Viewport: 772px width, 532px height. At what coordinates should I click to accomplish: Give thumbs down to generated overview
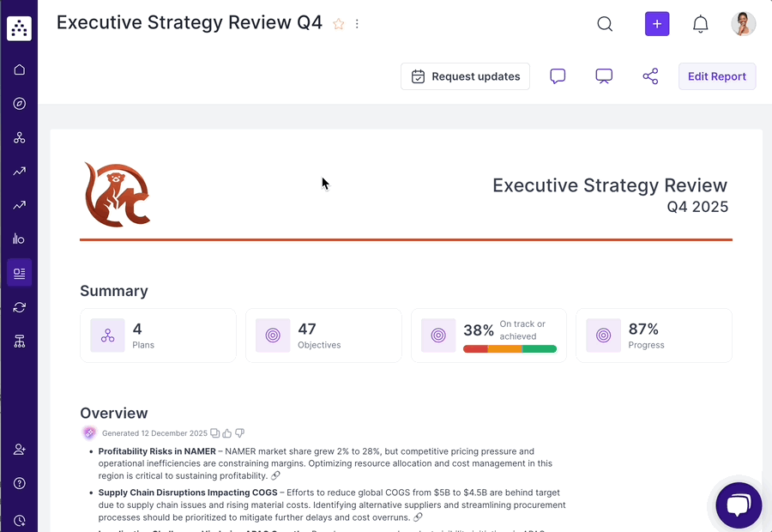240,433
